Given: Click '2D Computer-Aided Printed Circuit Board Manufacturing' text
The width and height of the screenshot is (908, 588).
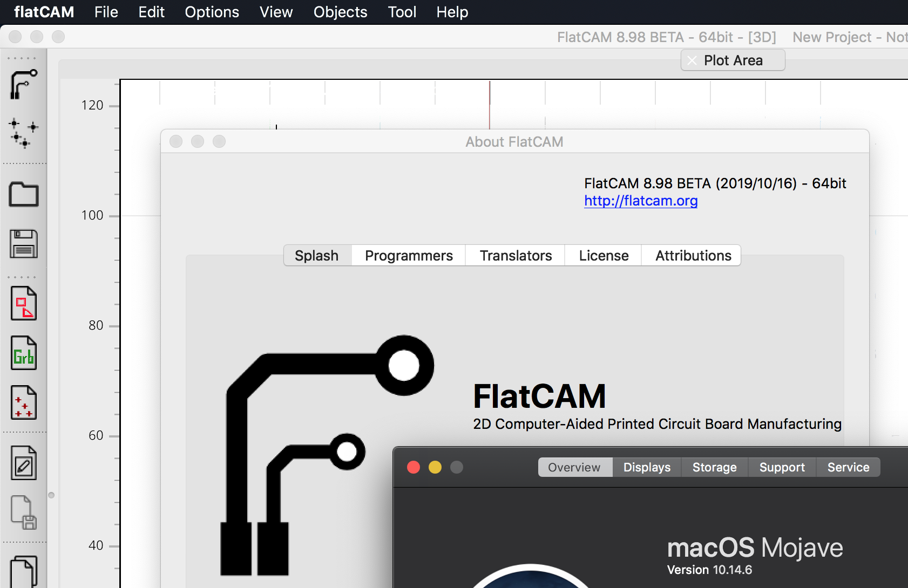Looking at the screenshot, I should [658, 424].
